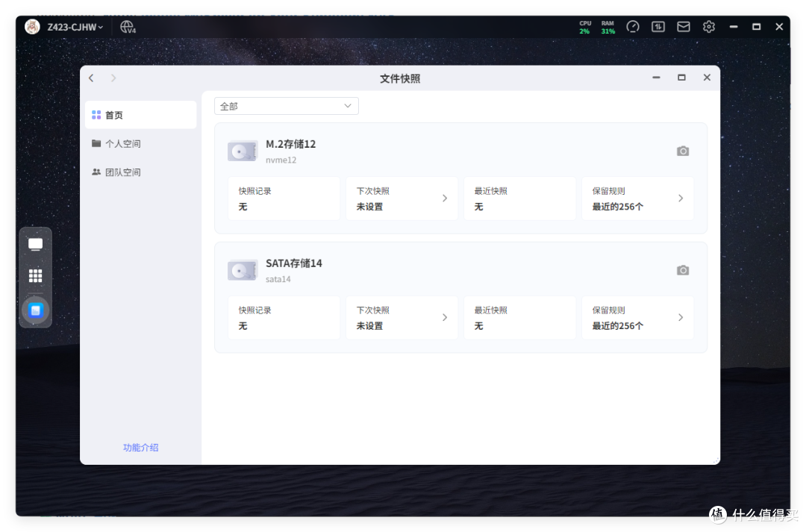The image size is (806, 532).
Task: Open 下次快照 settings for M.2存储12
Action: click(x=402, y=198)
